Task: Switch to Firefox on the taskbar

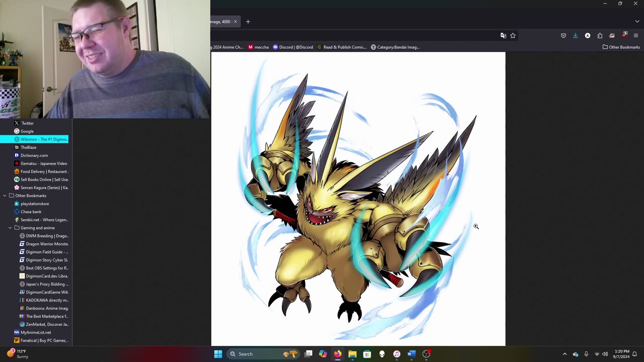Action: pyautogui.click(x=338, y=354)
